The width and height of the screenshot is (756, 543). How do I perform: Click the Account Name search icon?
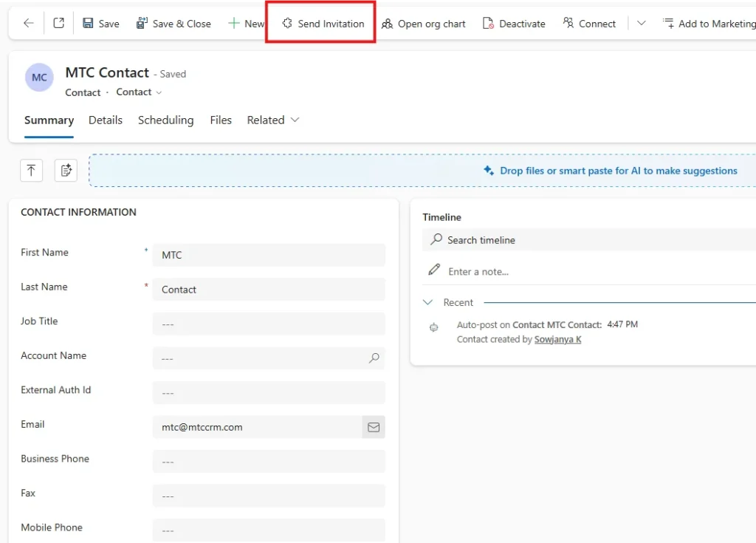point(374,358)
